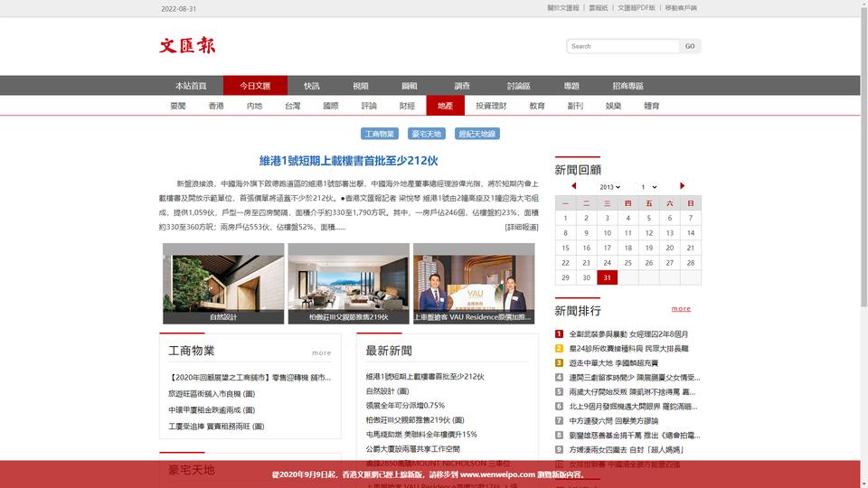This screenshot has width=868, height=488.
Task: Select the 今日文匯 navigation tab
Action: point(255,86)
